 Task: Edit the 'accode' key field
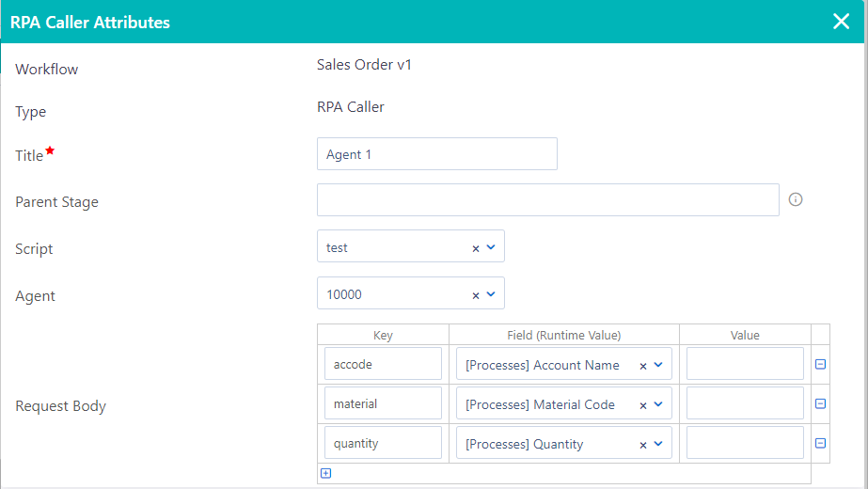click(x=383, y=364)
